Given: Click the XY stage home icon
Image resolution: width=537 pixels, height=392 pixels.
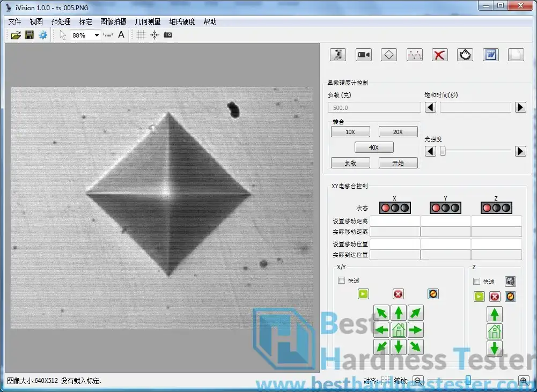Looking at the screenshot, I should click(398, 330).
